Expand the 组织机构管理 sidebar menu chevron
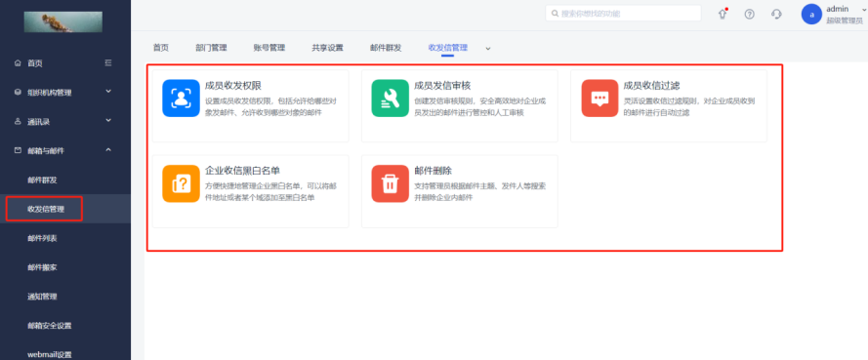 (108, 92)
